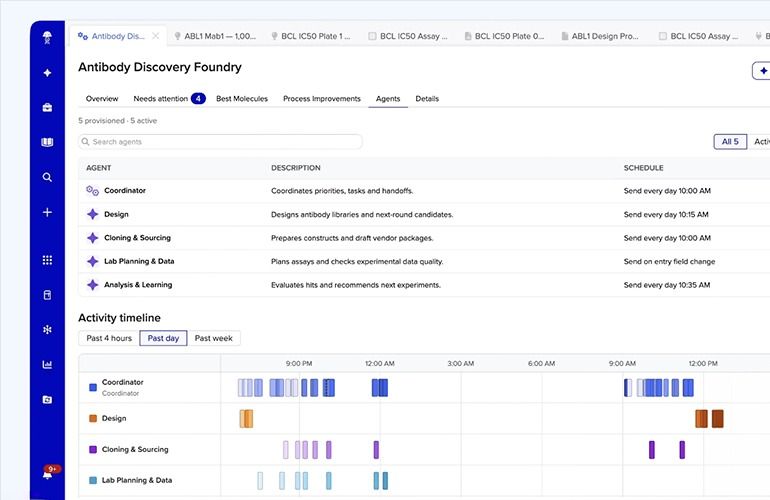Click the magnifier icon in Search agents box
Image resolution: width=770 pixels, height=500 pixels.
pos(85,141)
